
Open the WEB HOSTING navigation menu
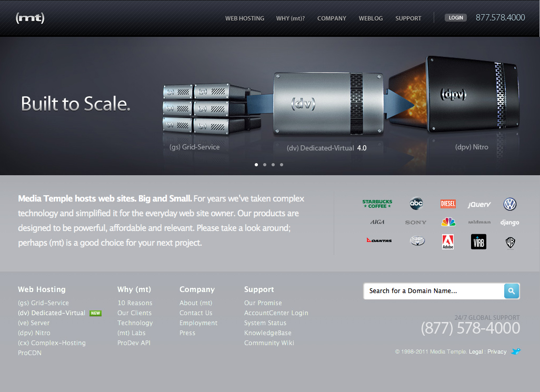tap(245, 18)
